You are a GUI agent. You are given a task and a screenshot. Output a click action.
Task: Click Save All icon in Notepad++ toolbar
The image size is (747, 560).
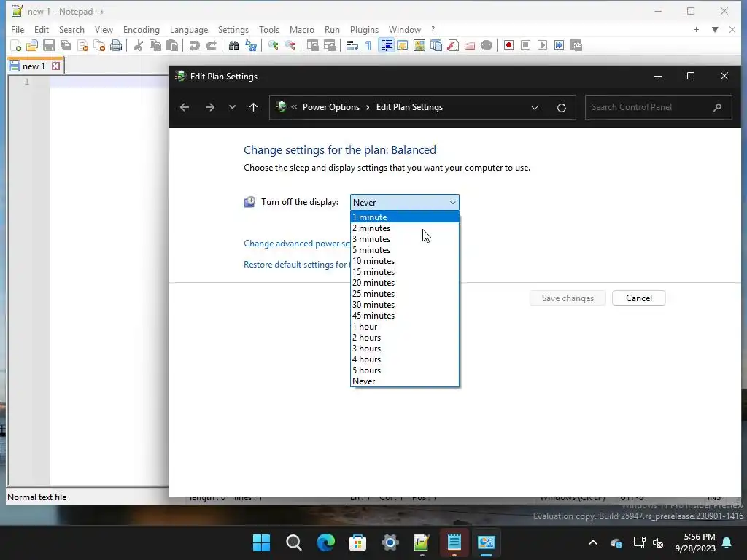(x=66, y=45)
